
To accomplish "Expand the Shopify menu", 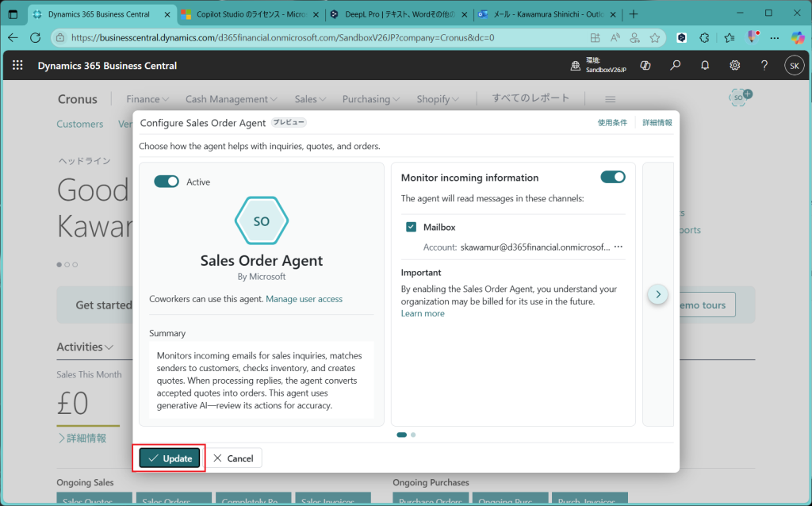I will click(438, 99).
